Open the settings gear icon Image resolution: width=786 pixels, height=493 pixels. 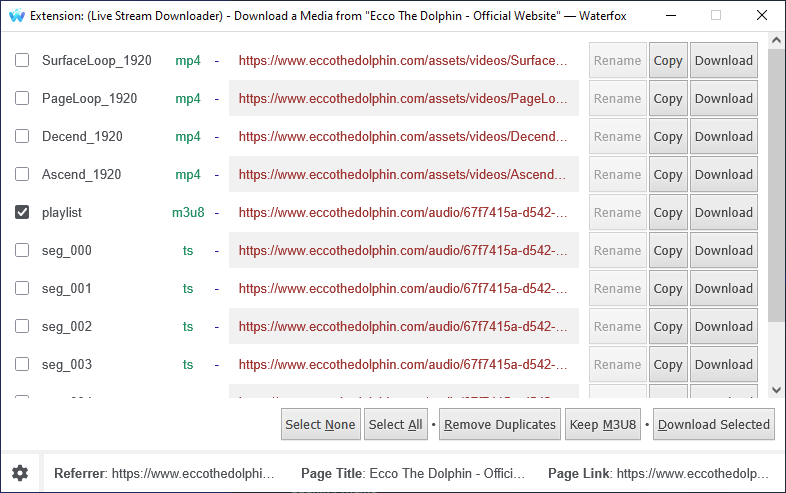(20, 472)
